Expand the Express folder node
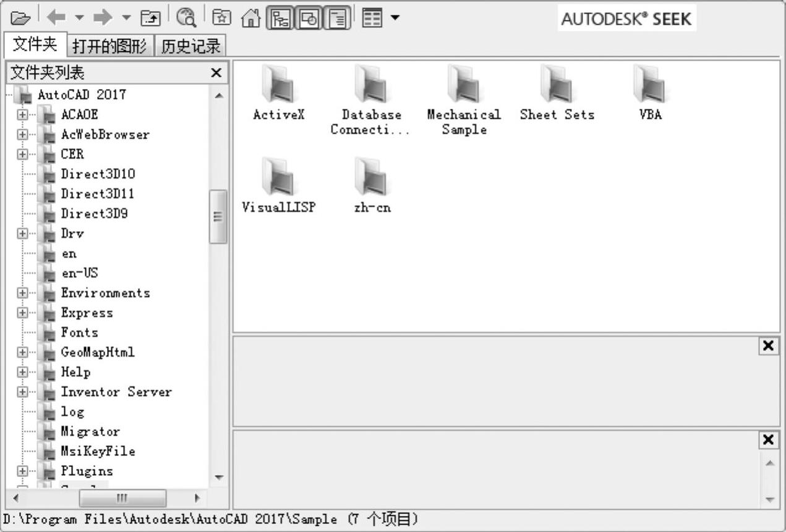The image size is (786, 532). coord(23,312)
